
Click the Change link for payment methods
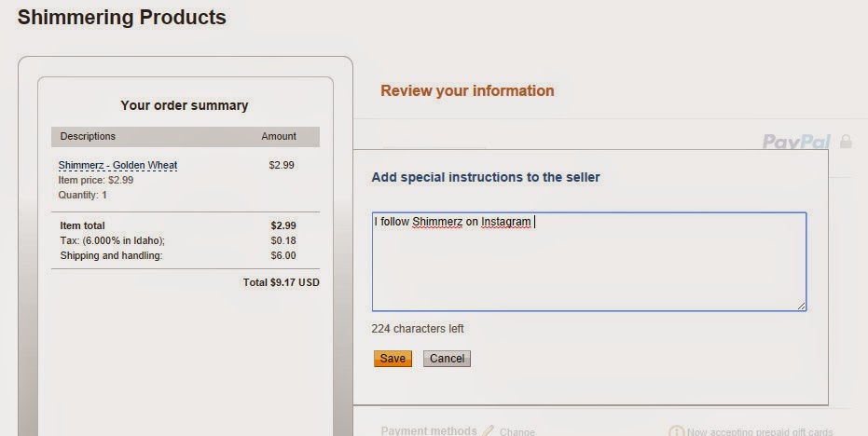[x=517, y=431]
